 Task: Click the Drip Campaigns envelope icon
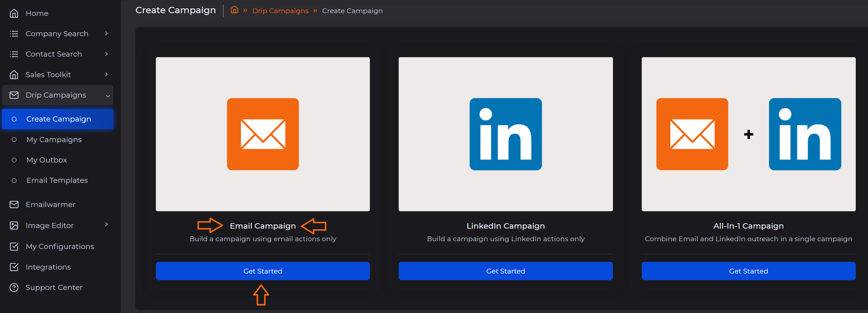(x=14, y=95)
